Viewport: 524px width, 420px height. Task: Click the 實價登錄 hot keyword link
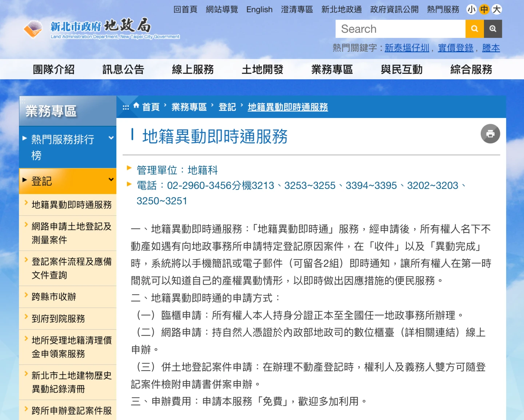[x=456, y=48]
